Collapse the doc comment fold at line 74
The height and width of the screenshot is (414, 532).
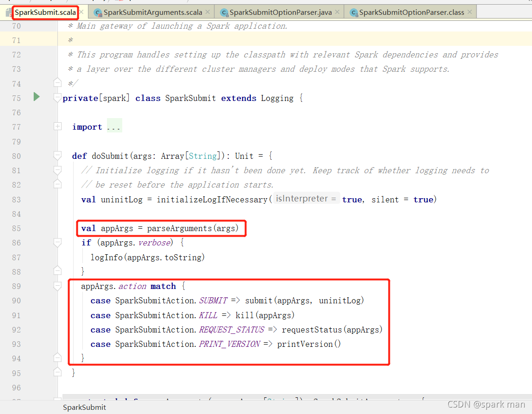(58, 82)
